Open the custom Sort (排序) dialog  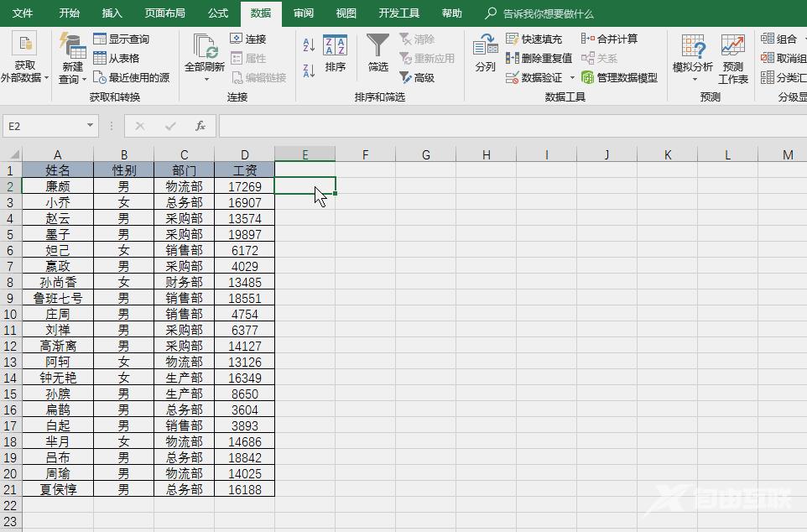(x=336, y=54)
